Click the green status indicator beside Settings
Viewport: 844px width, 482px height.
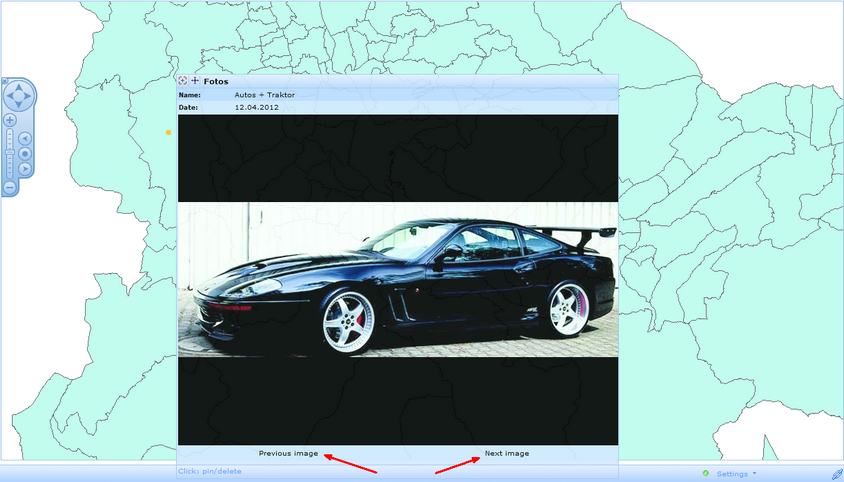pyautogui.click(x=705, y=473)
